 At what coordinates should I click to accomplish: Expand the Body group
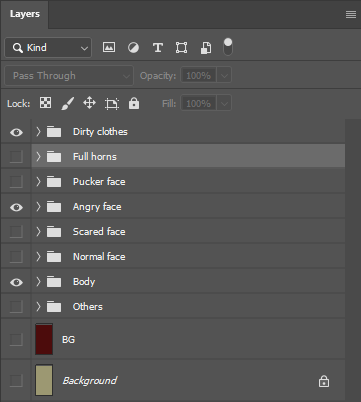[x=38, y=282]
